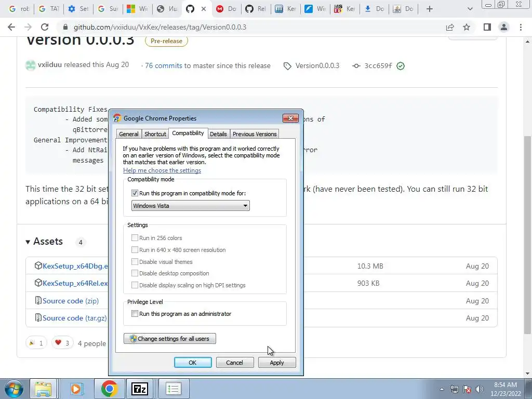This screenshot has height=399, width=532.
Task: Select the Compatibility tab
Action: tap(188, 133)
